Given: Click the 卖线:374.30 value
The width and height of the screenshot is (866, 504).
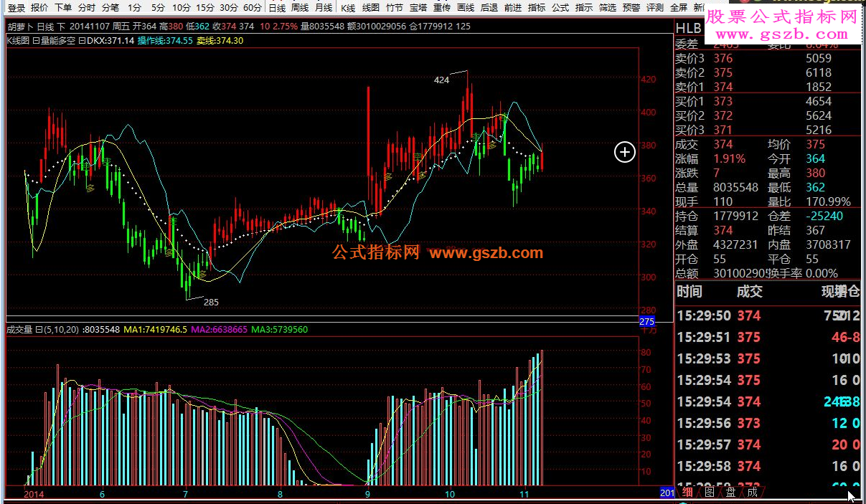Looking at the screenshot, I should (x=220, y=41).
